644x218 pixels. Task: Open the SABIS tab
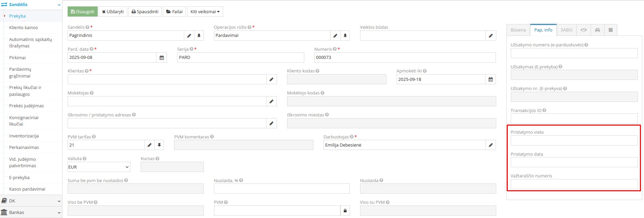coord(566,30)
